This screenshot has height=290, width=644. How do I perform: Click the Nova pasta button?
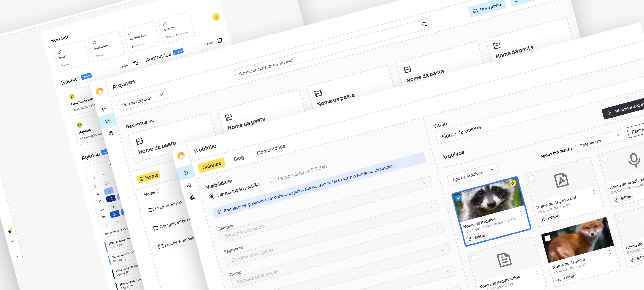click(x=487, y=8)
